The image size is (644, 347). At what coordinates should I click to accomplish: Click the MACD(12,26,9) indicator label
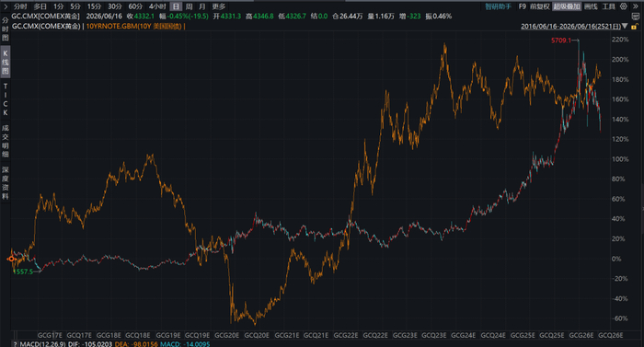click(x=42, y=344)
